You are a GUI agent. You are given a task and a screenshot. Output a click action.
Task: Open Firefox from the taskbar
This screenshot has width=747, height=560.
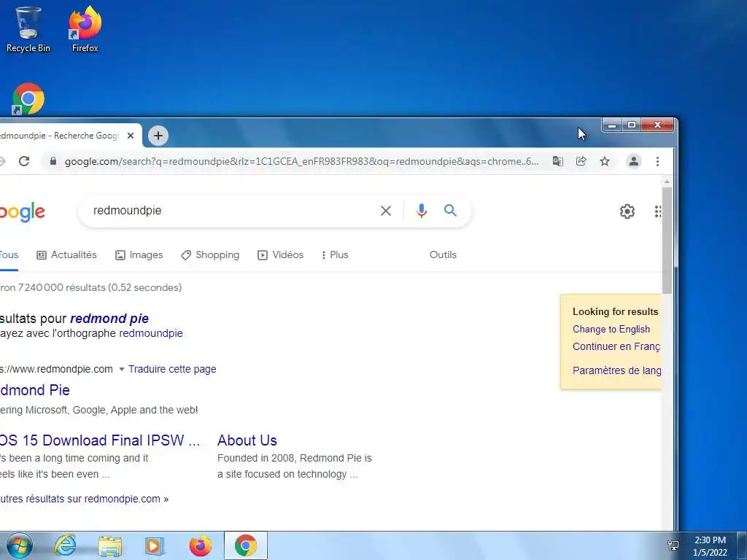[x=200, y=545]
